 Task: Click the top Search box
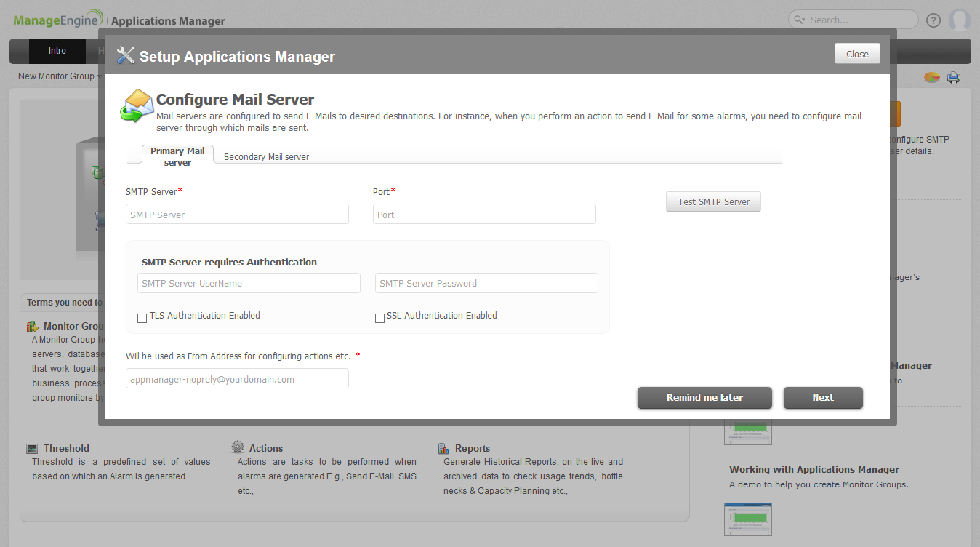(854, 20)
